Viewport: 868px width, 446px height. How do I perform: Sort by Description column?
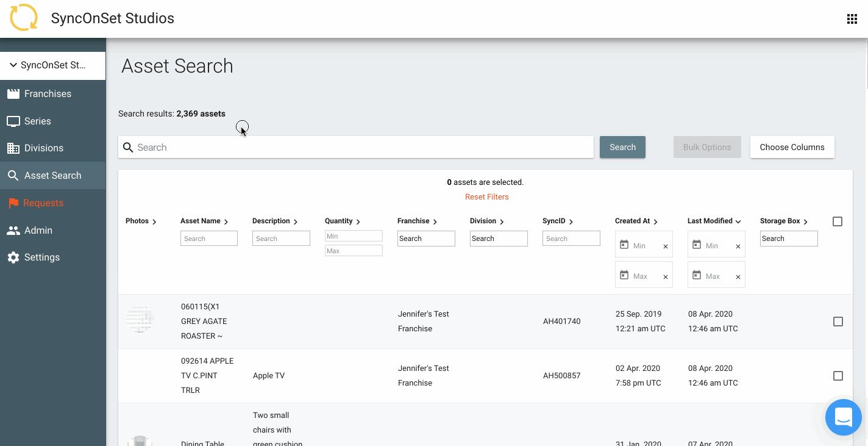coord(275,221)
